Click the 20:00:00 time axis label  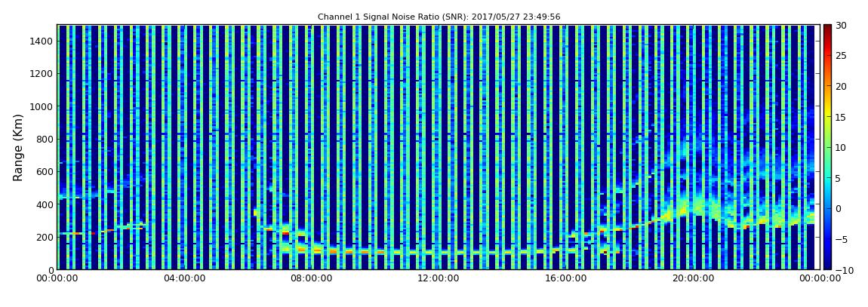pyautogui.click(x=691, y=279)
